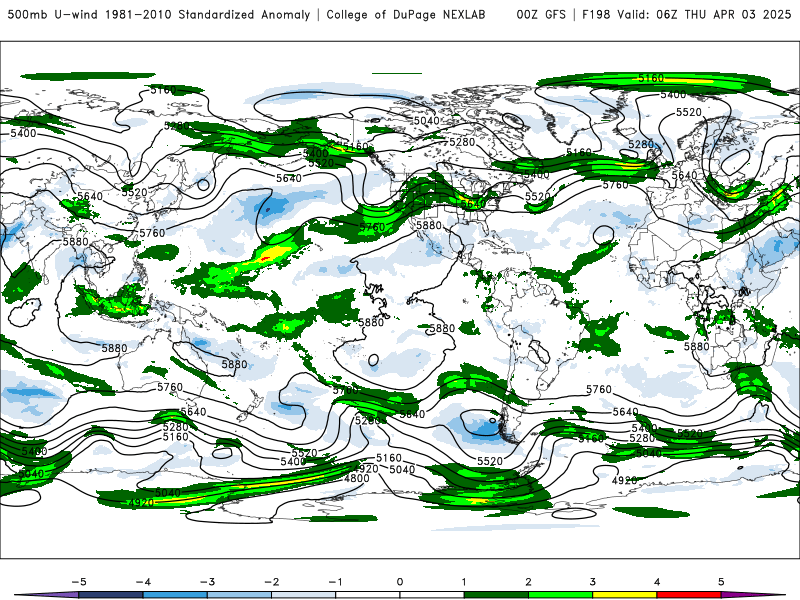Click the '4800' height contour label
The height and width of the screenshot is (600, 800).
tap(357, 479)
